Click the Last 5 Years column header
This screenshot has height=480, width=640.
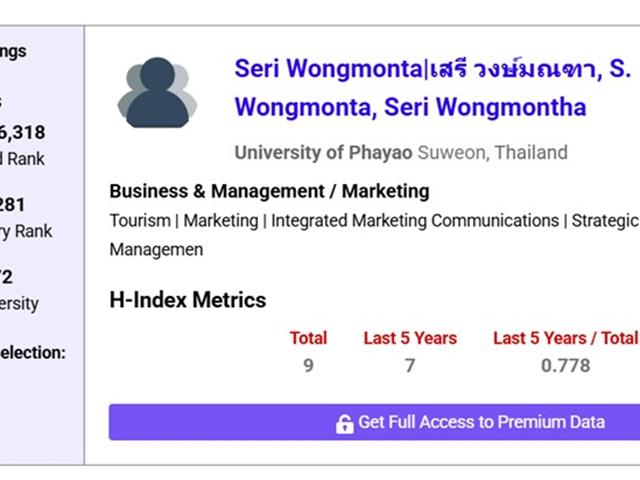(x=410, y=338)
